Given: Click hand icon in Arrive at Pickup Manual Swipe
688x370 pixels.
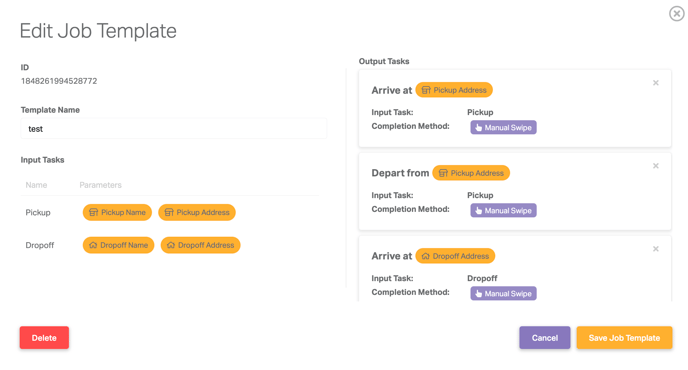Looking at the screenshot, I should [x=478, y=128].
